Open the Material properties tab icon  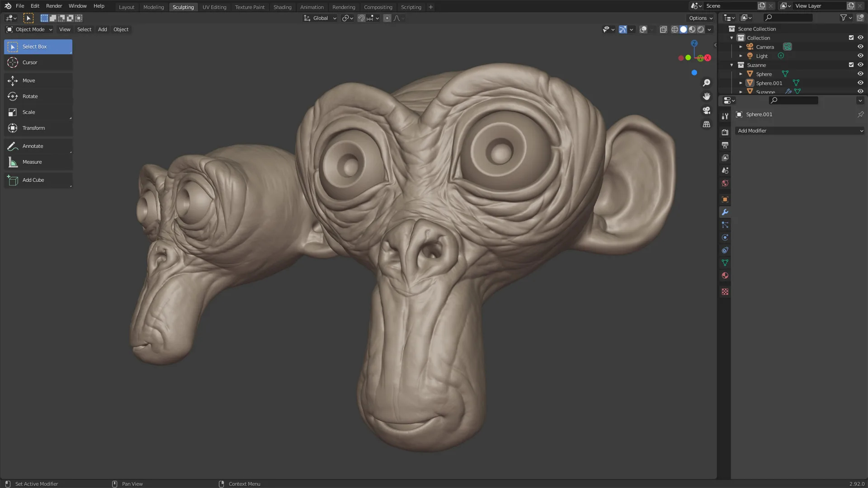click(x=725, y=276)
